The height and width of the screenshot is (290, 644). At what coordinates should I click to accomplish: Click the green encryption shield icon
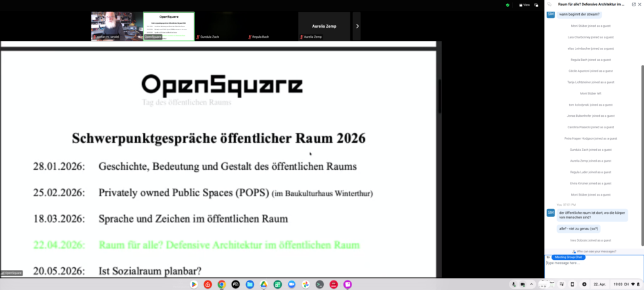click(x=507, y=4)
